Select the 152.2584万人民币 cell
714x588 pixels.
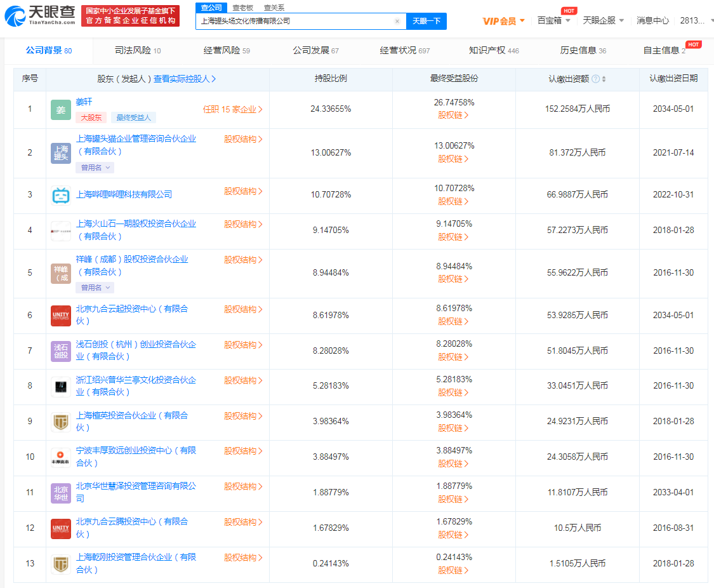point(578,109)
